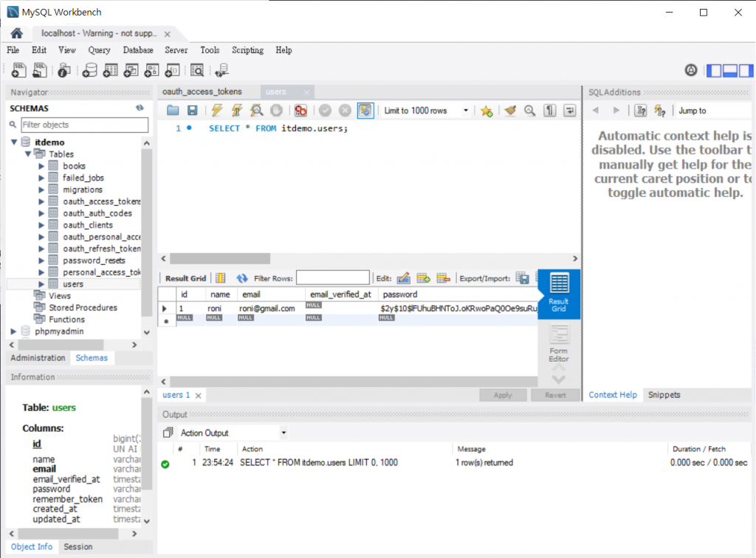
Task: Create a new function icon
Action: pos(173,70)
